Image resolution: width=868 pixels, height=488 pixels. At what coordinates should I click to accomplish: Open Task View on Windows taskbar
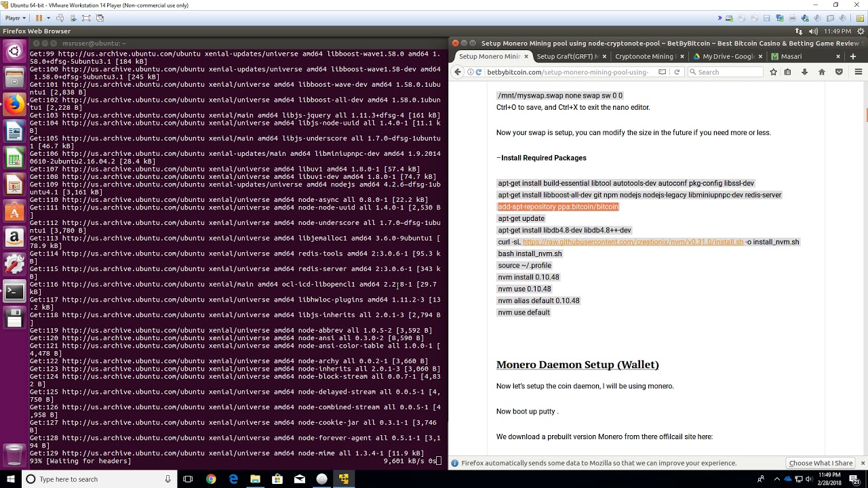click(x=188, y=479)
